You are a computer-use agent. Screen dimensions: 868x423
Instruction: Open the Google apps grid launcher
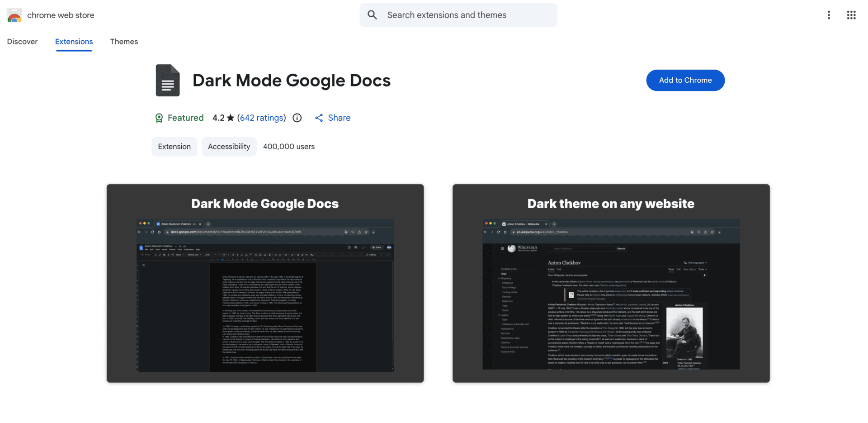click(x=851, y=15)
